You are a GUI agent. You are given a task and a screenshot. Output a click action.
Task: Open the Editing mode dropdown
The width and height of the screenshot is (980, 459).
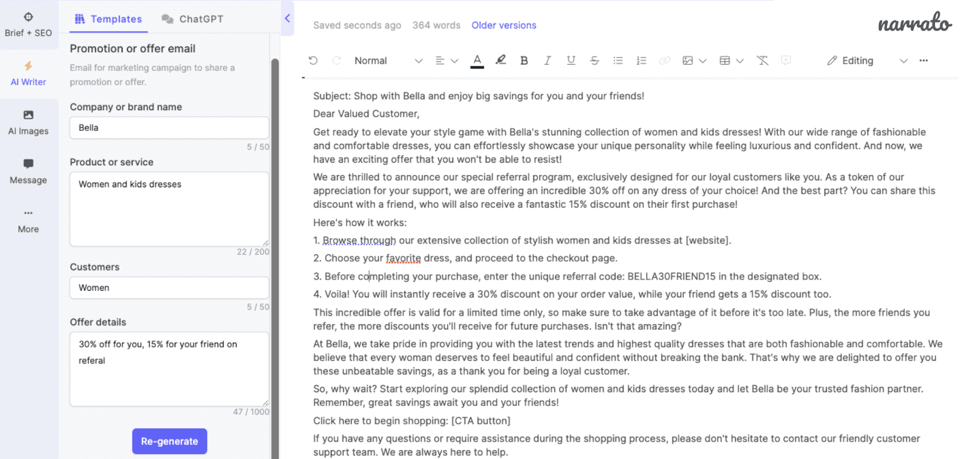(867, 61)
